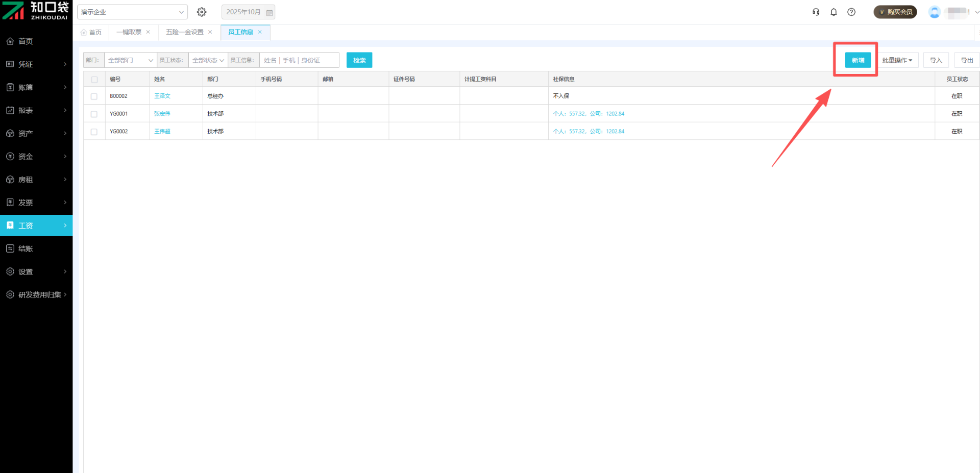Switch to the 一键取票 tab
Viewport: 980px width, 473px height.
point(129,32)
